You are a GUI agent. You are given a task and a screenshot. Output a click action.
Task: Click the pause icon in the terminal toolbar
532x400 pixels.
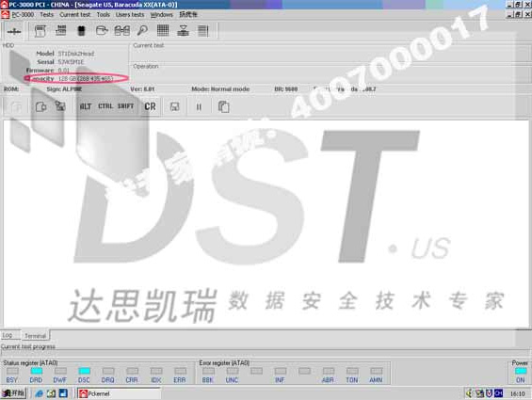tap(199, 107)
